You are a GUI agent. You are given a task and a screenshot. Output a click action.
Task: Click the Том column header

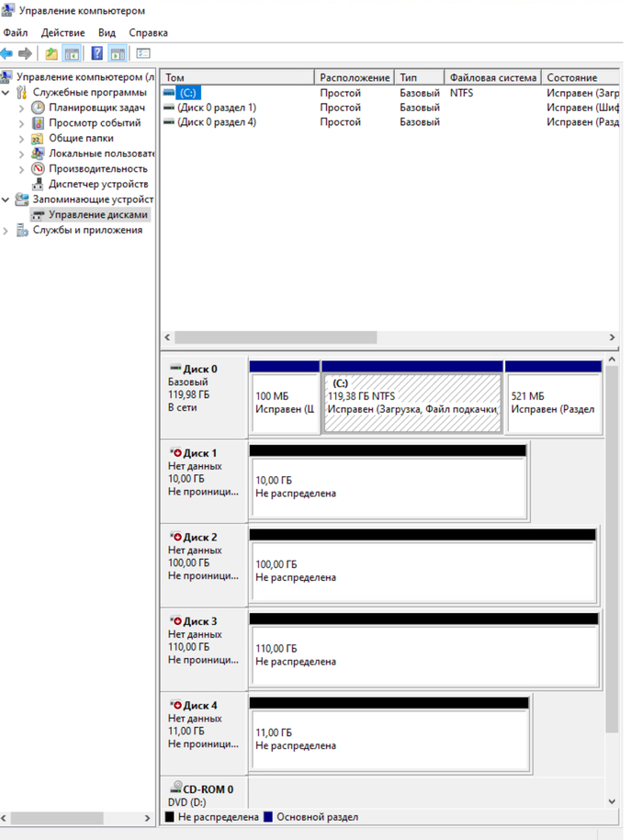click(x=237, y=78)
